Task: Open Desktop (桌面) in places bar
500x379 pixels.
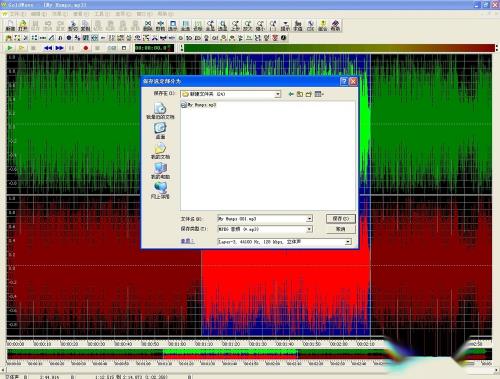Action: tap(160, 131)
